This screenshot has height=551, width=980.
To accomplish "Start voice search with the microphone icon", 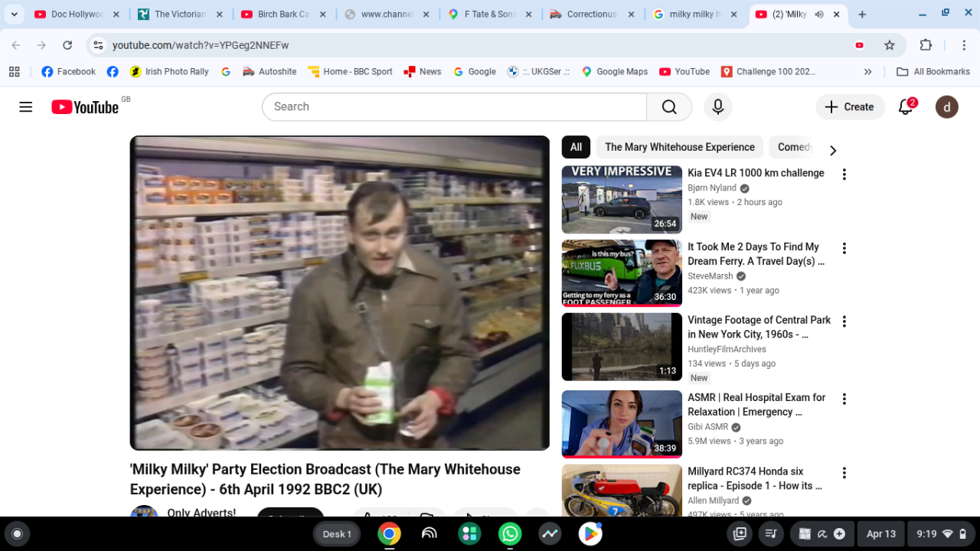I will [x=718, y=107].
